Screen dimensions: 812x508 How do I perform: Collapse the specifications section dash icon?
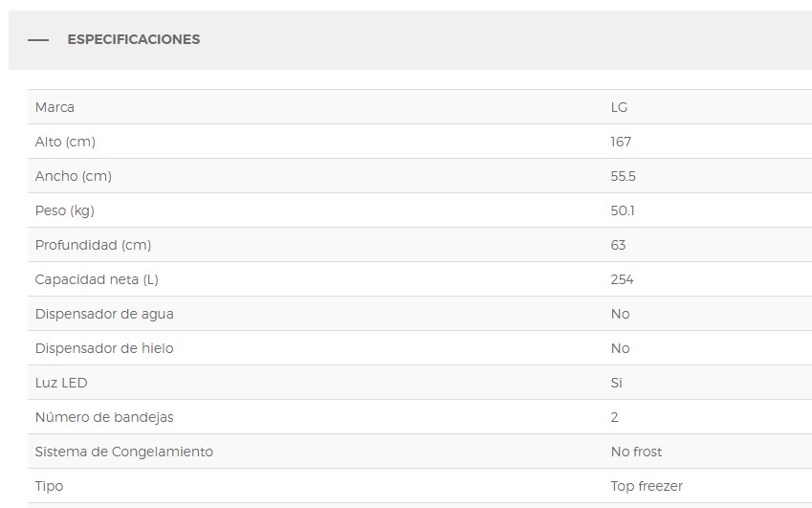(38, 40)
